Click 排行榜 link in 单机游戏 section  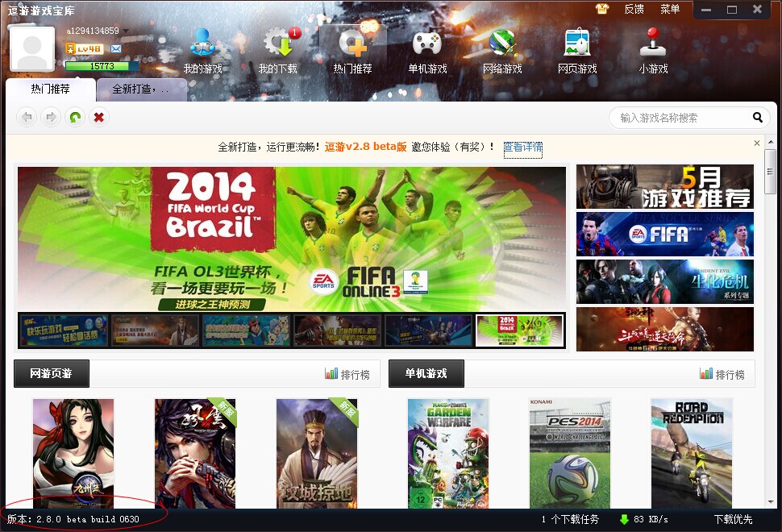click(730, 375)
